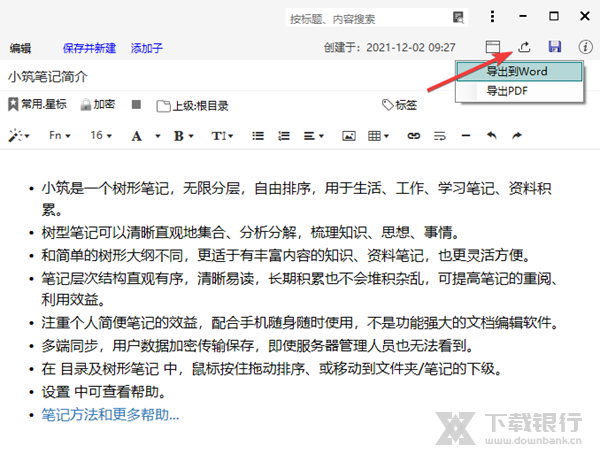Click the export share icon
This screenshot has width=600, height=454.
pos(524,47)
